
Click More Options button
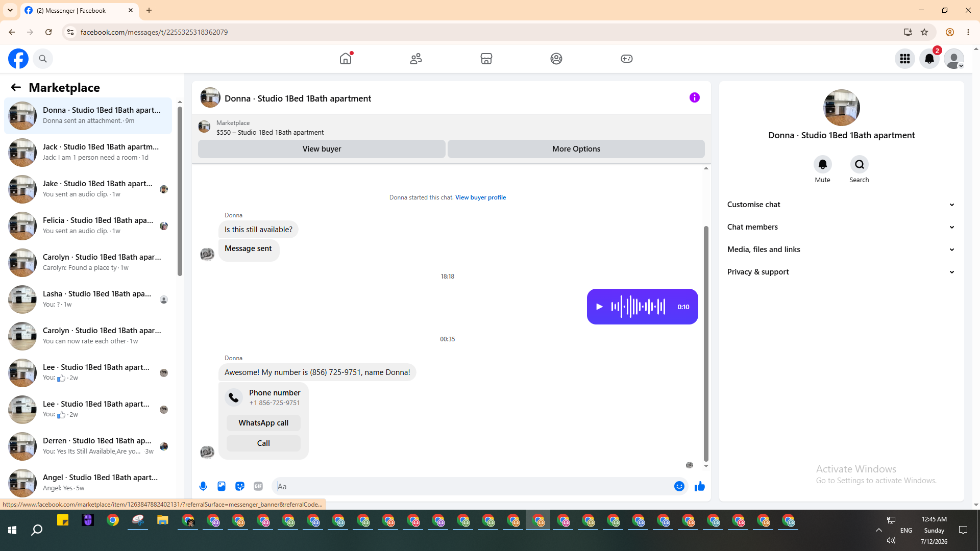576,149
